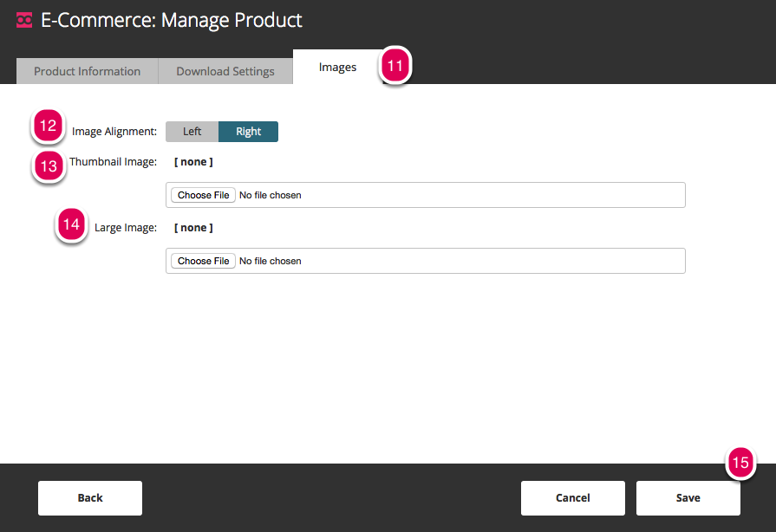Click the numbered marker 11 badge
Screen dimensions: 776x532
tap(395, 67)
